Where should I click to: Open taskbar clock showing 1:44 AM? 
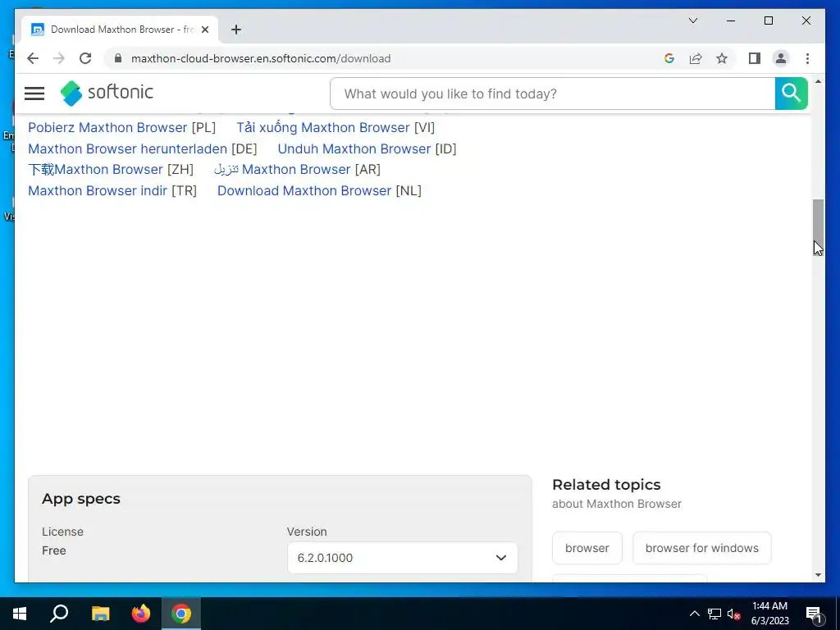click(x=769, y=614)
